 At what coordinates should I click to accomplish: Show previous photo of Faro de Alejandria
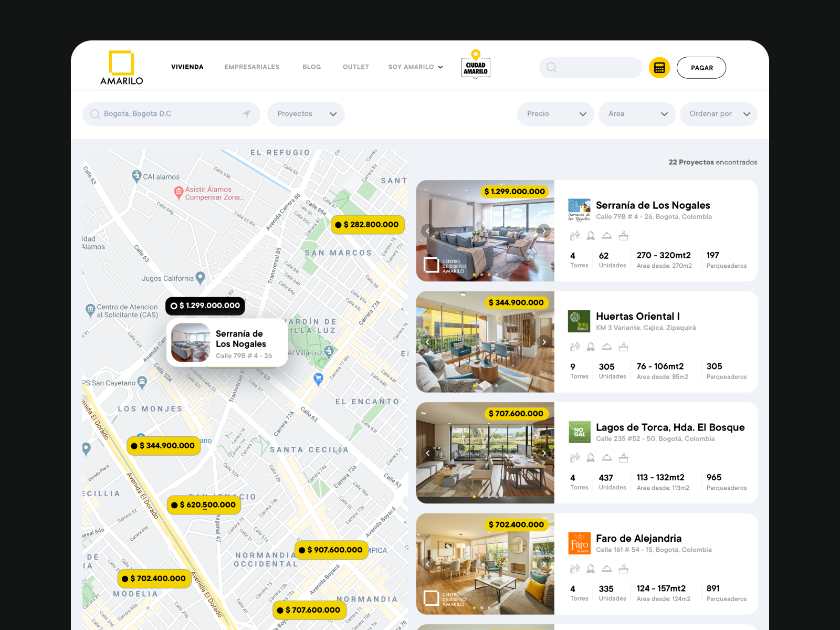[x=428, y=564]
